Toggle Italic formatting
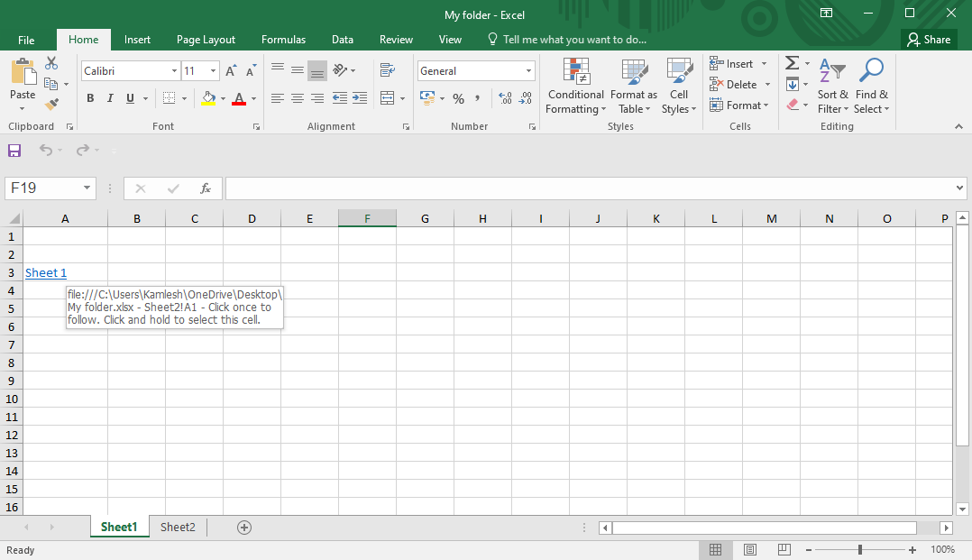 pyautogui.click(x=110, y=98)
